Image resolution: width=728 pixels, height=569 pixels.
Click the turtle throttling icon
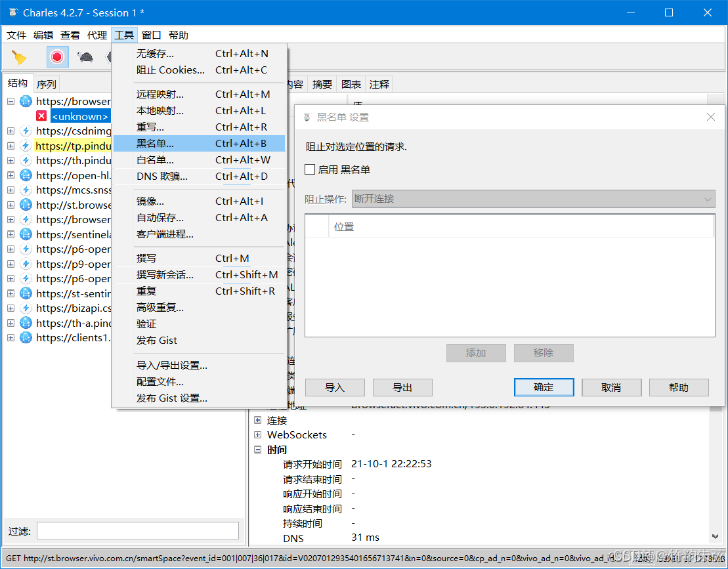(x=85, y=57)
